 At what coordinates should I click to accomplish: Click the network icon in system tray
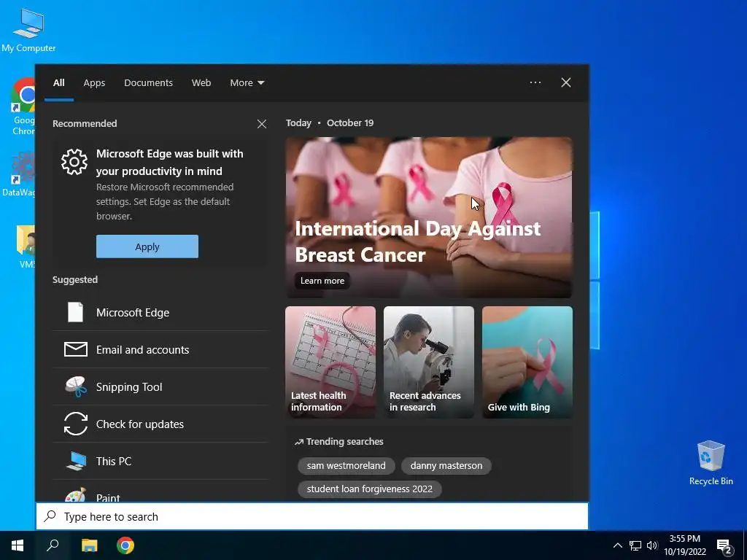point(635,545)
